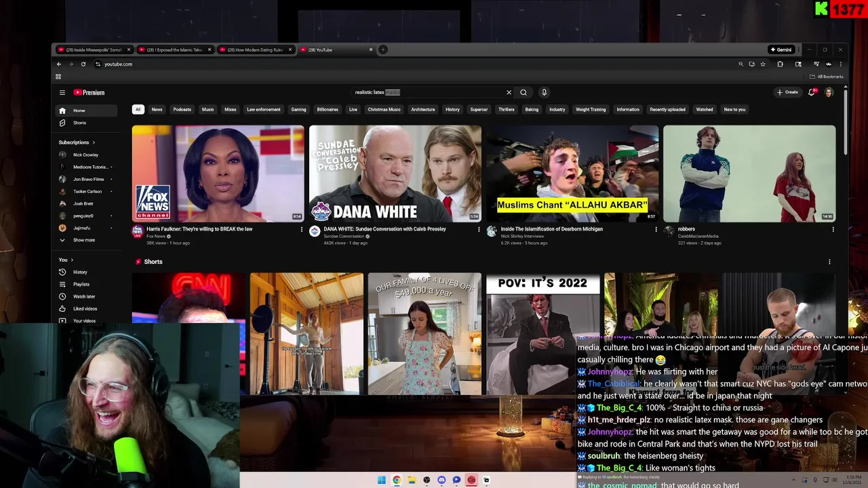This screenshot has height=488, width=868.
Task: Open Liked videos in the sidebar
Action: pos(87,308)
